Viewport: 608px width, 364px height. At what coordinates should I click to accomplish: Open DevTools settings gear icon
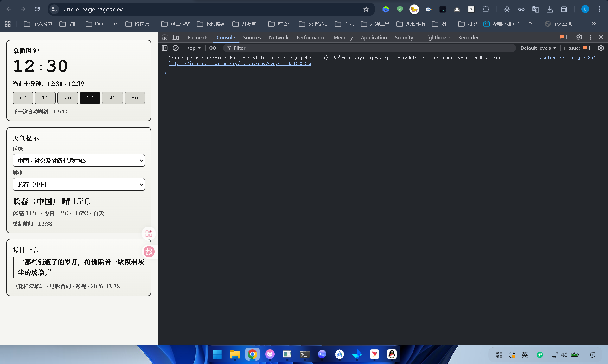pos(579,37)
